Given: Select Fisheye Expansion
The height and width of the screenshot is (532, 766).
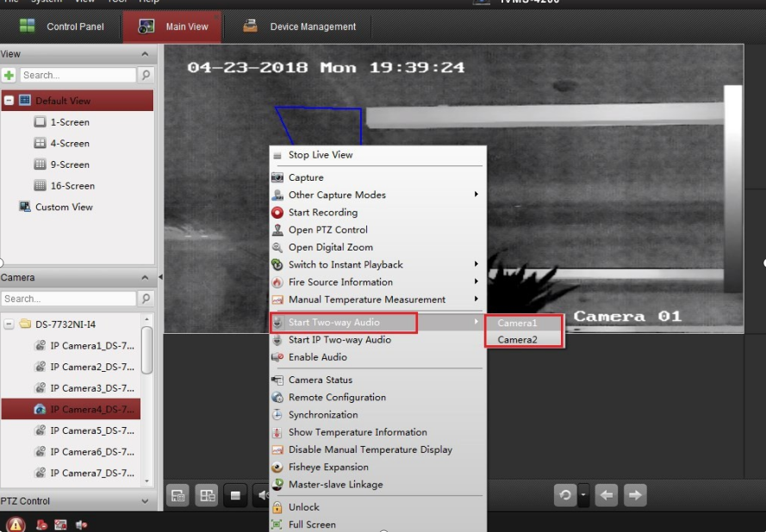Looking at the screenshot, I should pyautogui.click(x=377, y=467).
